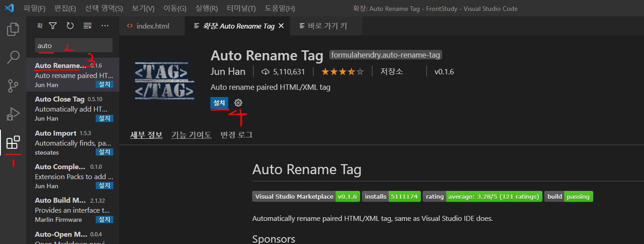Open Source Control view
Screen dimensions: 644x244
[x=13, y=86]
